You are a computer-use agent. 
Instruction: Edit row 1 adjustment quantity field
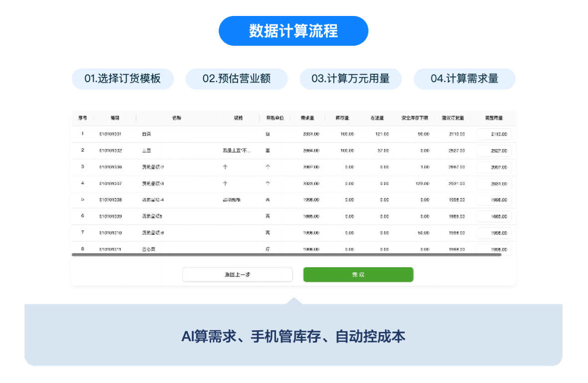pyautogui.click(x=494, y=134)
